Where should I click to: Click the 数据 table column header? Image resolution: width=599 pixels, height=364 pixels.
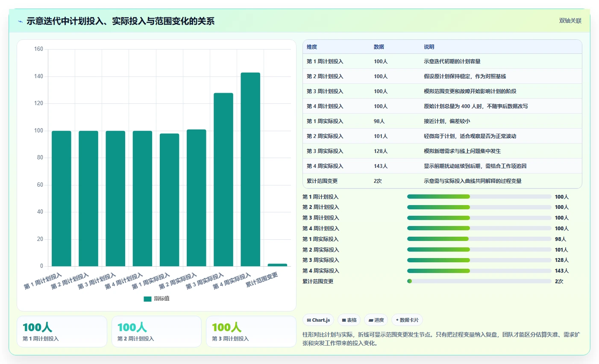coord(379,47)
